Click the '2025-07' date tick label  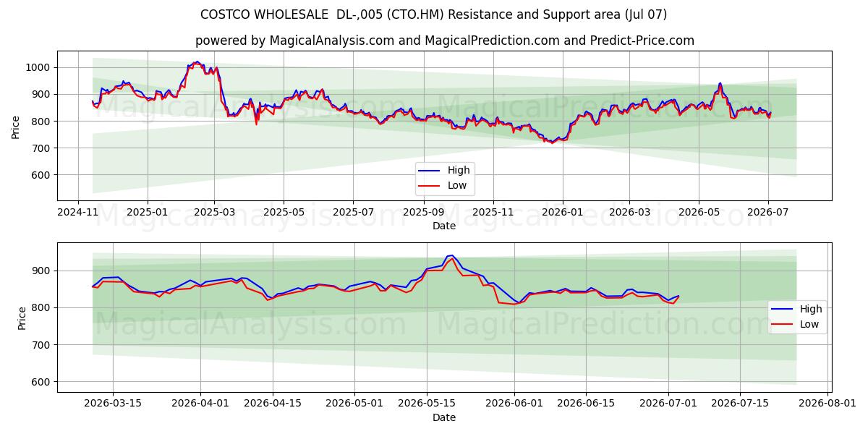tap(353, 212)
